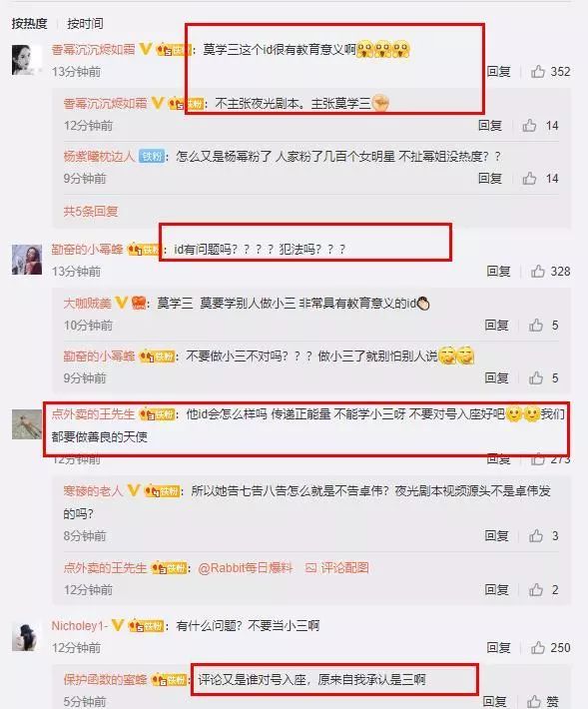Open Nicholey1-'s username link

[x=80, y=625]
